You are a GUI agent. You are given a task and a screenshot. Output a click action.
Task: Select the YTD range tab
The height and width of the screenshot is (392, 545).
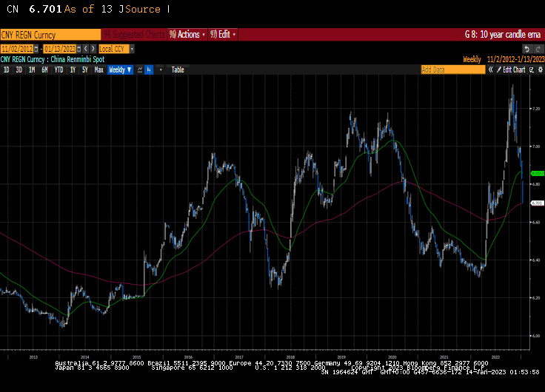pos(58,70)
